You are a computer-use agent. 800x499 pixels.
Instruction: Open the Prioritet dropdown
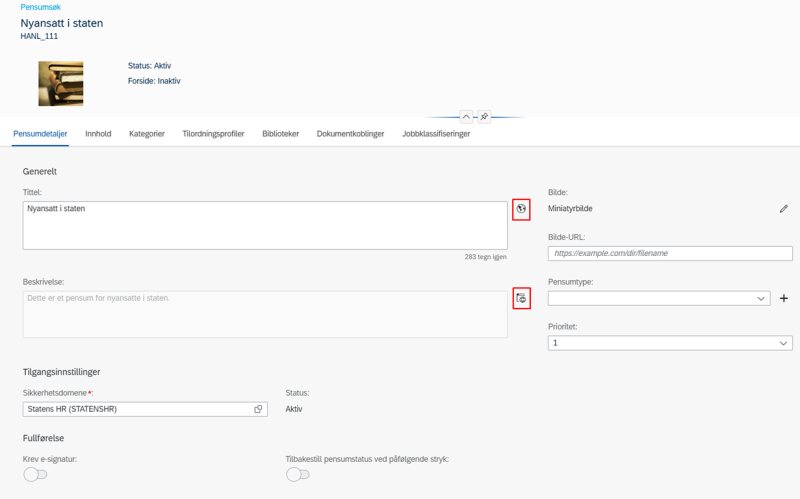(x=670, y=343)
